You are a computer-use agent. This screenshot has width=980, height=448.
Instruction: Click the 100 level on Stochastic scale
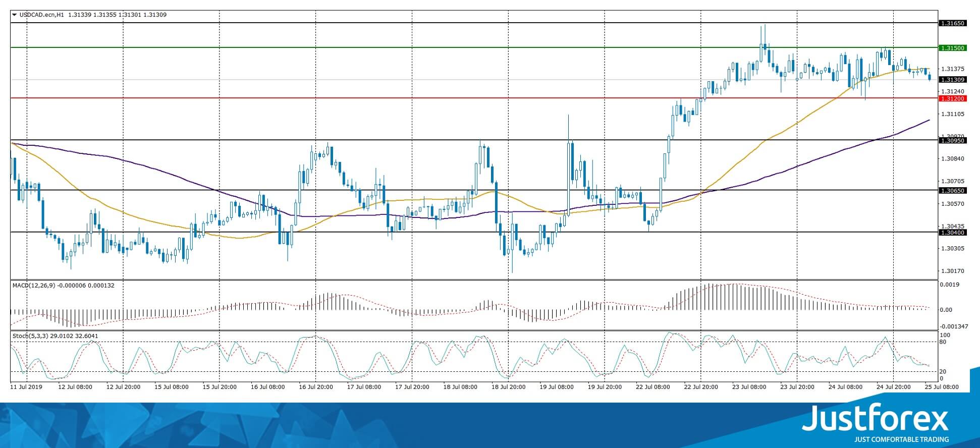tap(945, 335)
